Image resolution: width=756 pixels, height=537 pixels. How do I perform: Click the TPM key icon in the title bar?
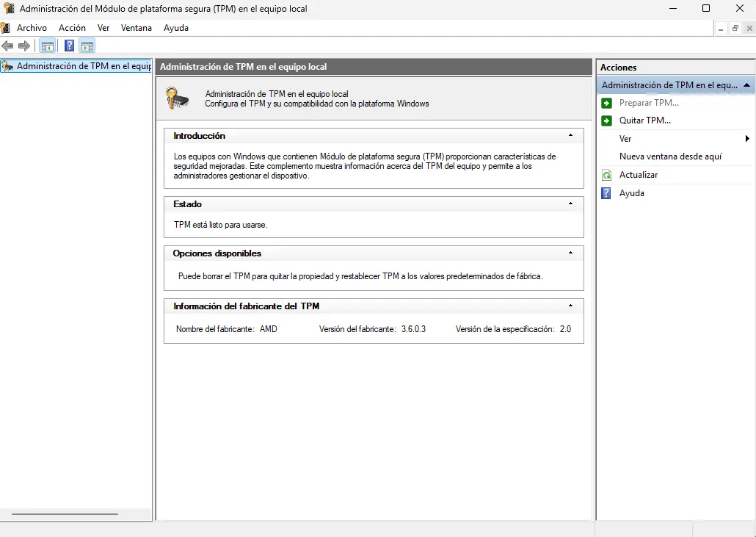(x=9, y=8)
